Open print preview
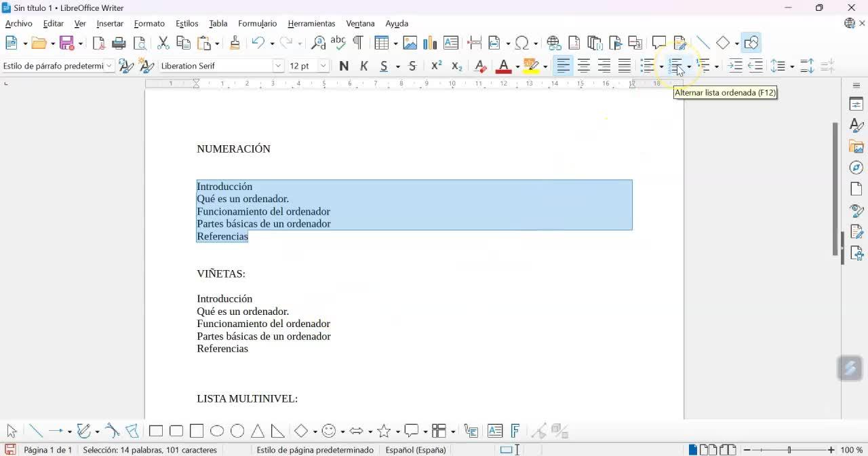Image resolution: width=868 pixels, height=456 pixels. coord(140,43)
